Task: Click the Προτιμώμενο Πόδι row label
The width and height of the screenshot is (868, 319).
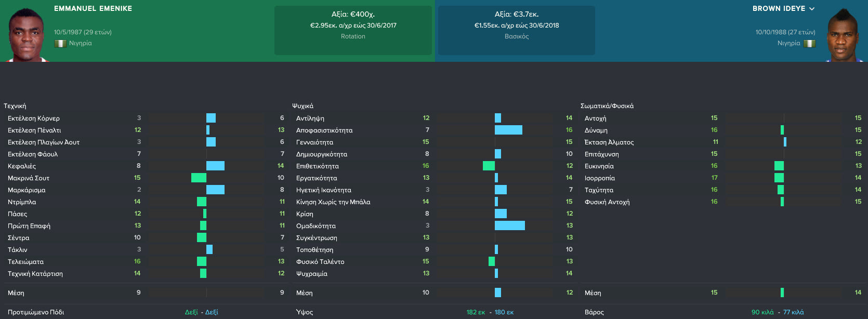Action: coord(36,312)
